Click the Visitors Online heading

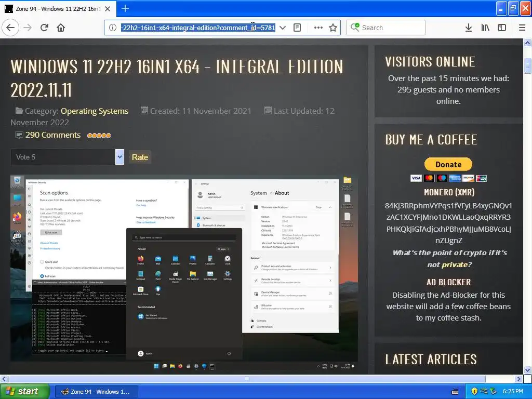[430, 62]
